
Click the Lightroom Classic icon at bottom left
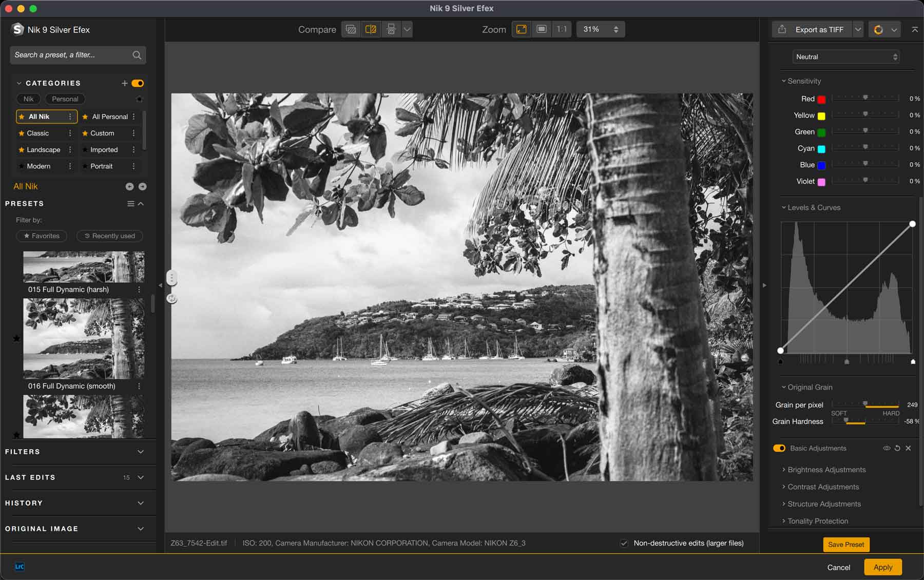pos(20,567)
